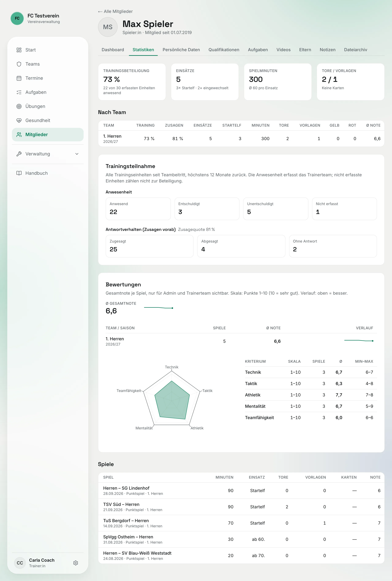The image size is (392, 581).
Task: Click the 1. Herren row in Nach Team table
Action: coord(241,138)
